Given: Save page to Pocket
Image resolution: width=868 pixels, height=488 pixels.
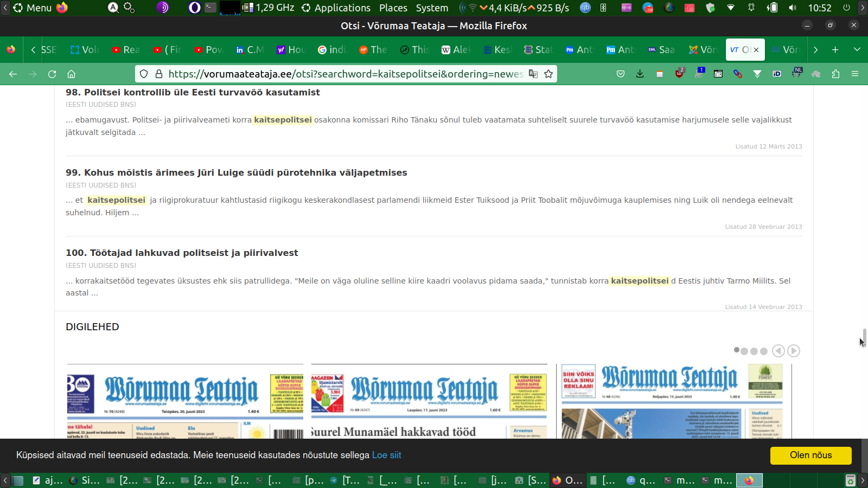Looking at the screenshot, I should tap(621, 74).
